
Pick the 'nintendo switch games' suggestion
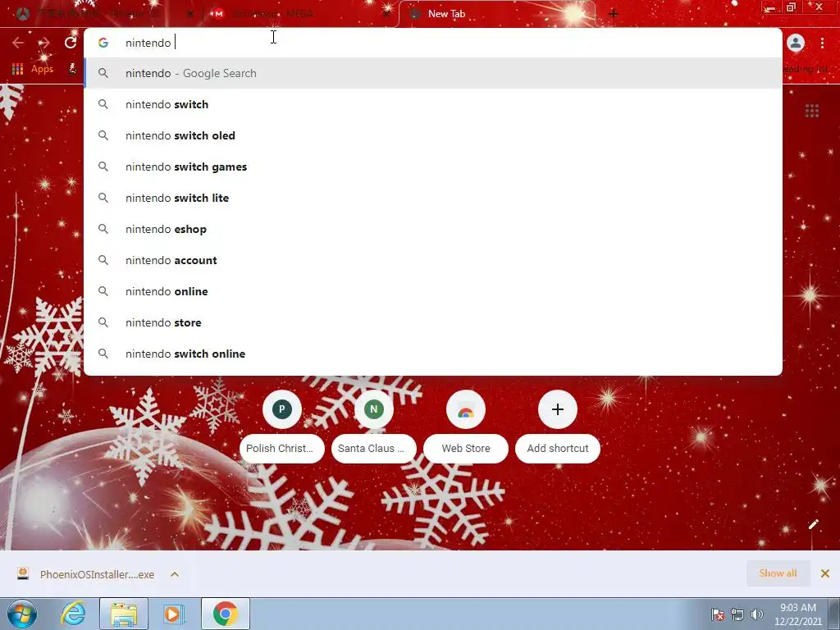coord(433,167)
